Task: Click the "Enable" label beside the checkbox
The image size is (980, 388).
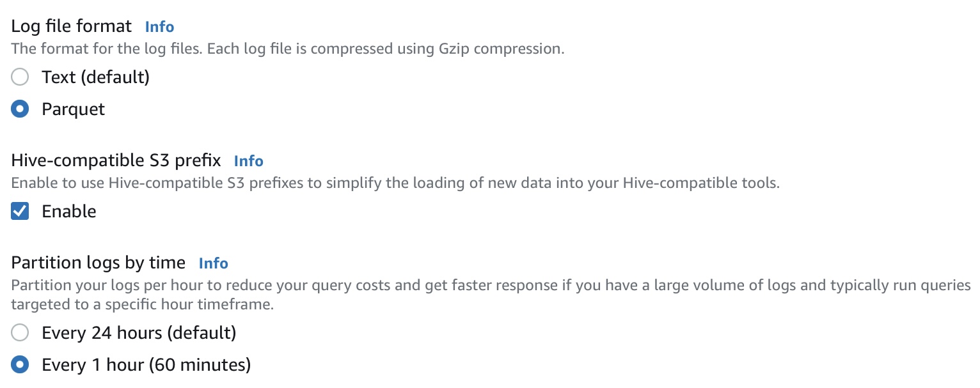Action: [68, 212]
